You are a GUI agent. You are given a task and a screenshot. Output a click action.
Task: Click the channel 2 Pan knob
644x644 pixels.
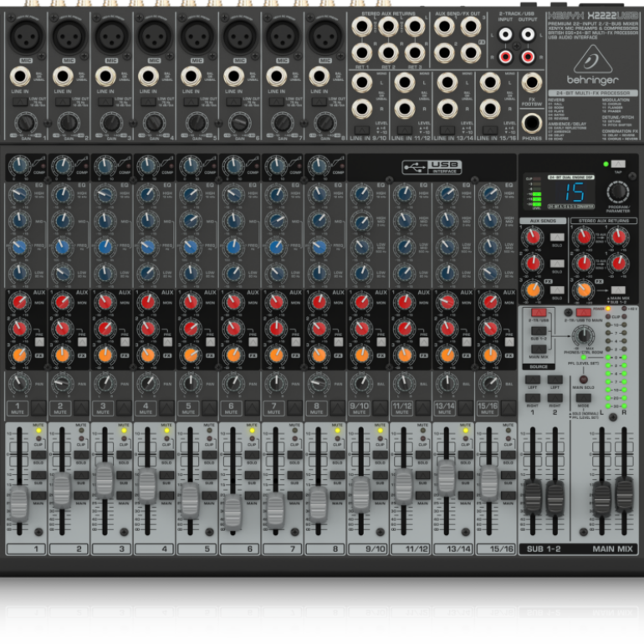62,383
